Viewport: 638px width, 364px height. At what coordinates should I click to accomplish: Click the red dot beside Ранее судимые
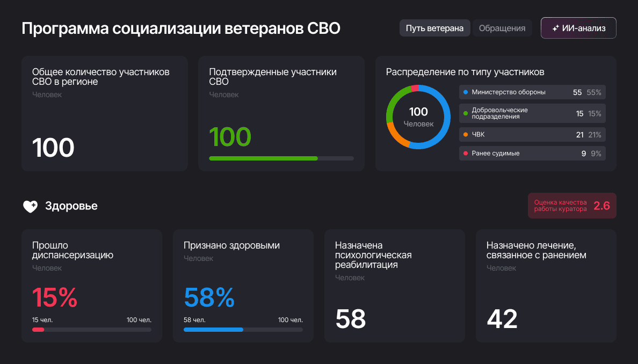pyautogui.click(x=466, y=154)
